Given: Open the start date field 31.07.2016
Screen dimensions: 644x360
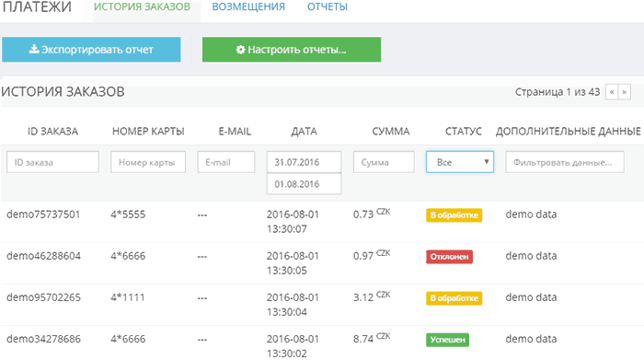Looking at the screenshot, I should [304, 162].
